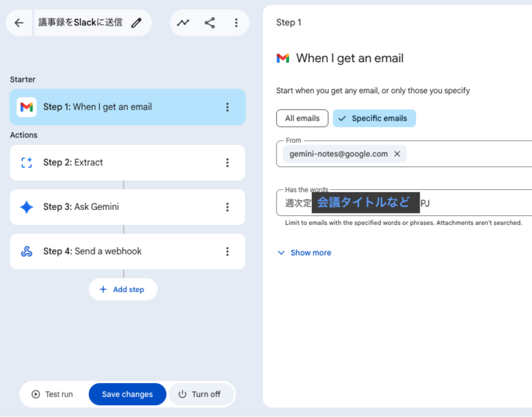Toggle the Specific emails chip
Image resolution: width=532 pixels, height=417 pixels.
point(374,118)
